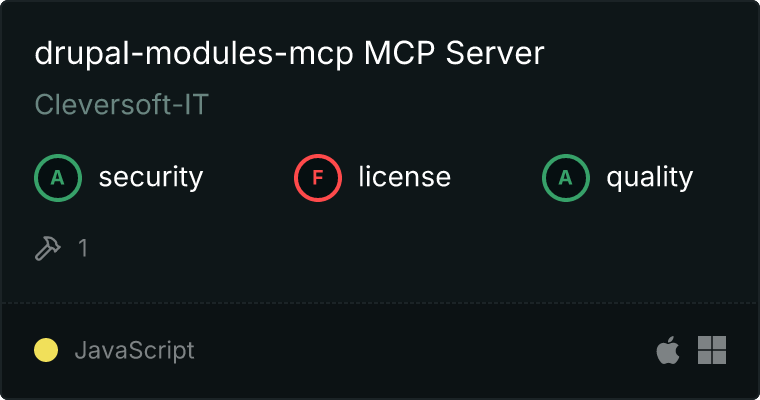Image resolution: width=760 pixels, height=400 pixels.
Task: Click the 'security' label text
Action: pyautogui.click(x=151, y=177)
